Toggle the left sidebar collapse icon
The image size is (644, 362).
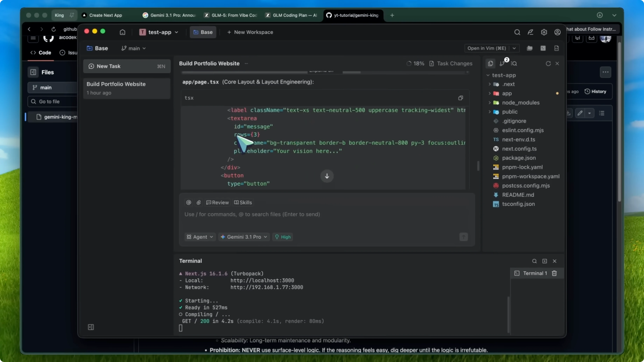click(x=91, y=327)
